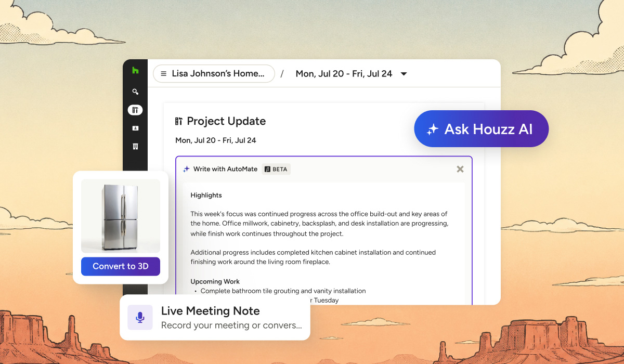The width and height of the screenshot is (624, 364).
Task: Open the search icon in sidebar
Action: click(x=135, y=92)
